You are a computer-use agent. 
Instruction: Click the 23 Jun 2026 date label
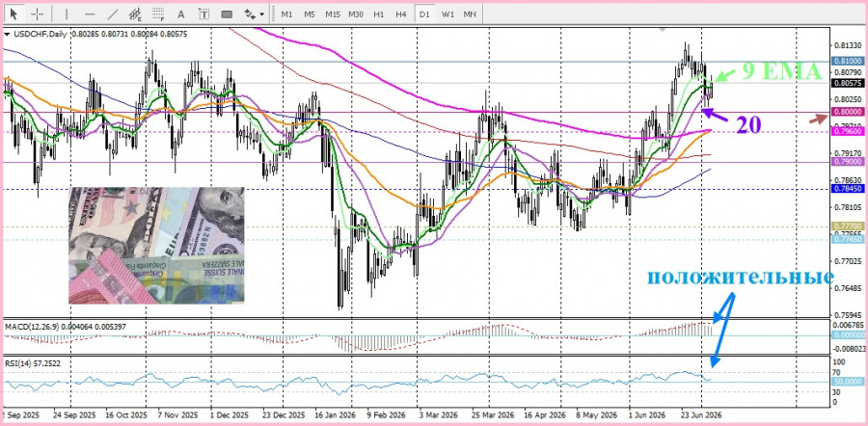point(700,414)
